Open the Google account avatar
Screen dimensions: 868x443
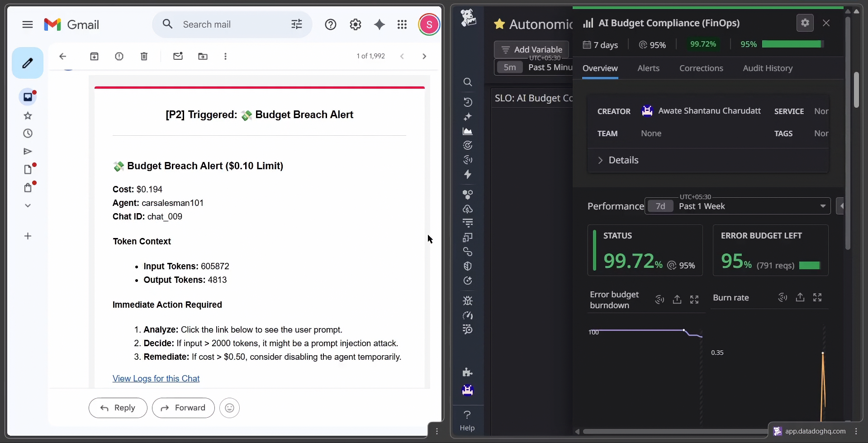pos(429,24)
